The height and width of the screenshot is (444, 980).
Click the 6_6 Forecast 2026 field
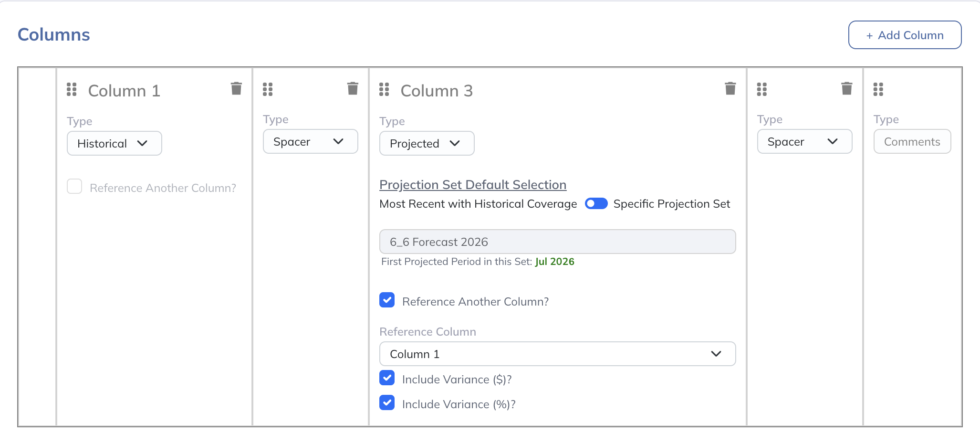click(x=557, y=242)
